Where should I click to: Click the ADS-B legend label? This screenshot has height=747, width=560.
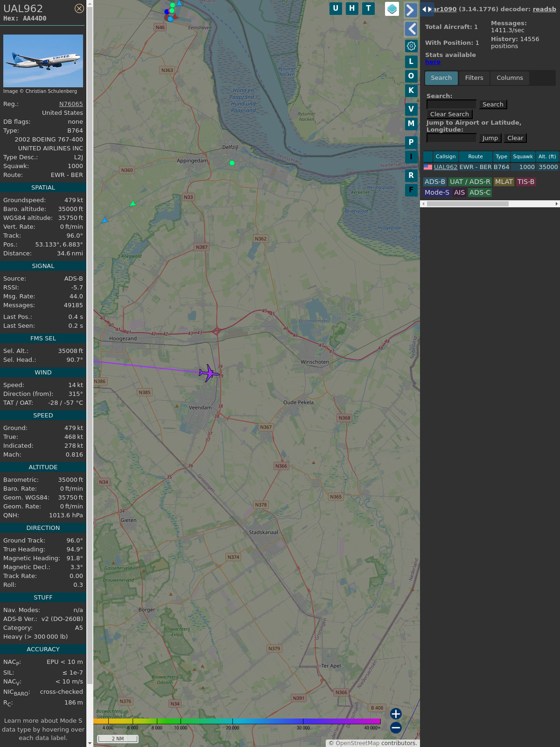coord(435,182)
